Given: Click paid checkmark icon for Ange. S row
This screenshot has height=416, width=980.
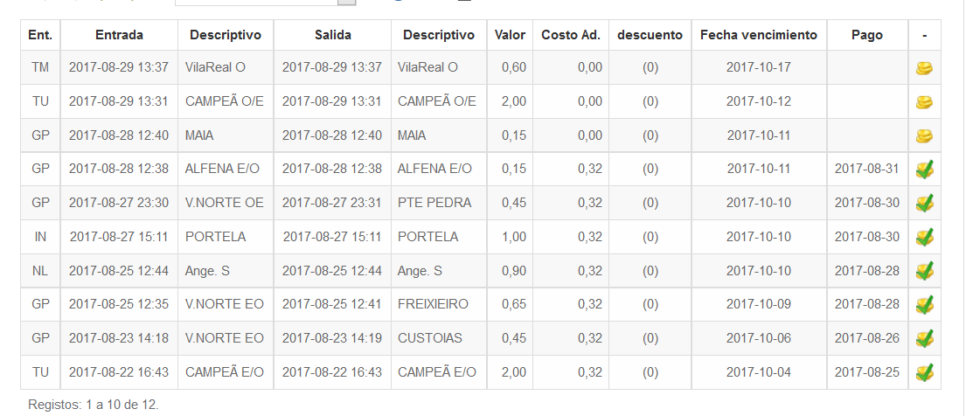Looking at the screenshot, I should 924,270.
